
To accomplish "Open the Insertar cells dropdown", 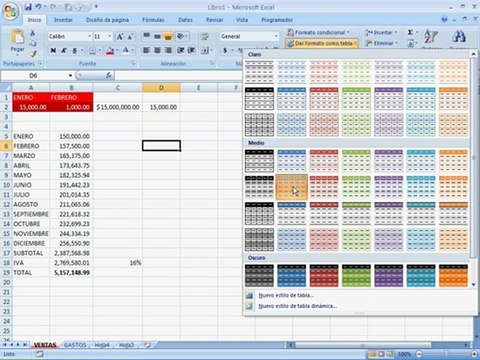I will pos(381,33).
